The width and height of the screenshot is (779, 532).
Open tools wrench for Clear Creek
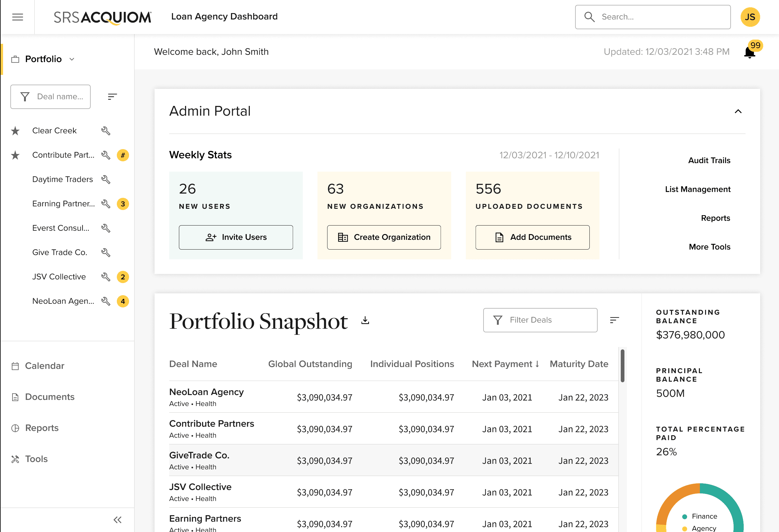point(106,131)
